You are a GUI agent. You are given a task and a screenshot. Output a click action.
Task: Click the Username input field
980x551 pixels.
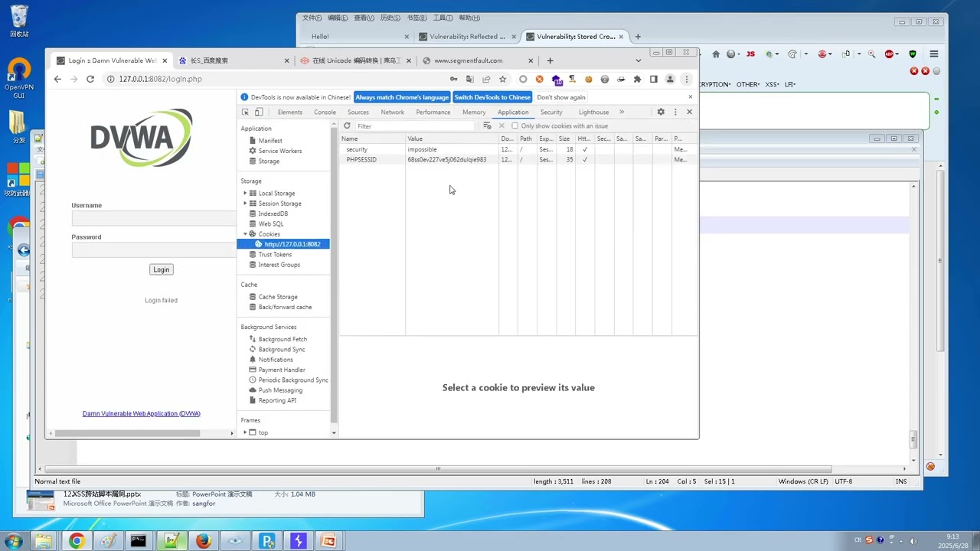tap(154, 219)
